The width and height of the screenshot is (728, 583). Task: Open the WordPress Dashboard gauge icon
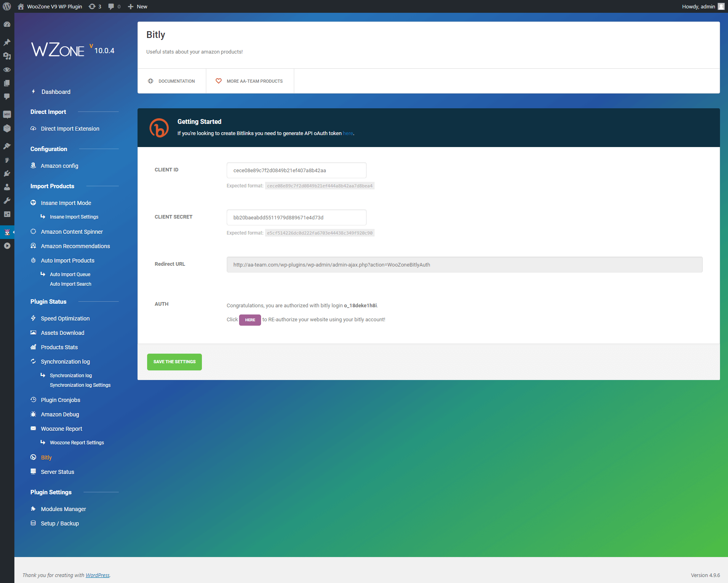(x=7, y=24)
